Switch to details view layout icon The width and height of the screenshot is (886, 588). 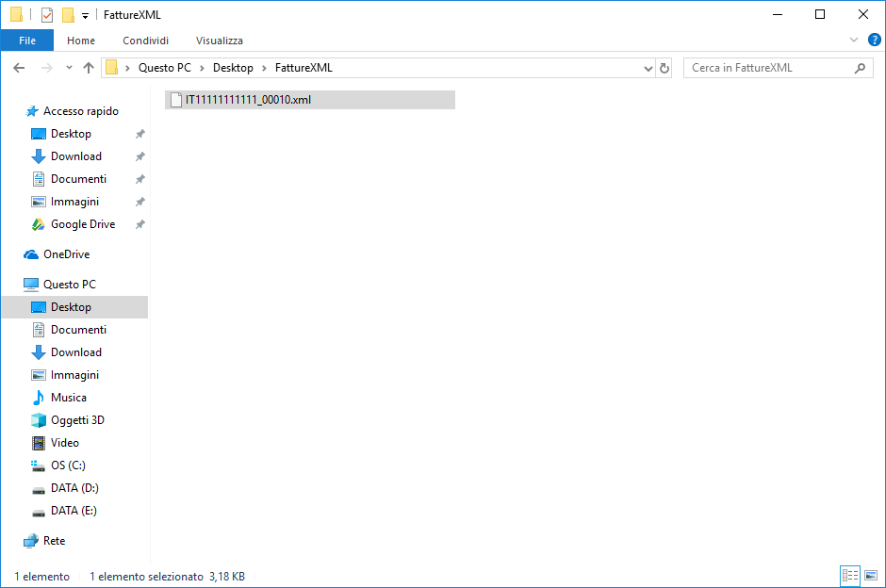tap(848, 576)
